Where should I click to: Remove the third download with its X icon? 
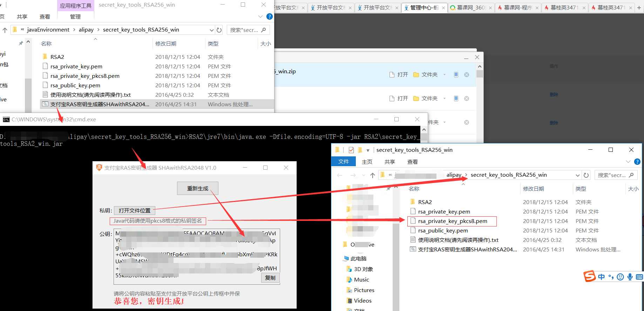click(467, 122)
